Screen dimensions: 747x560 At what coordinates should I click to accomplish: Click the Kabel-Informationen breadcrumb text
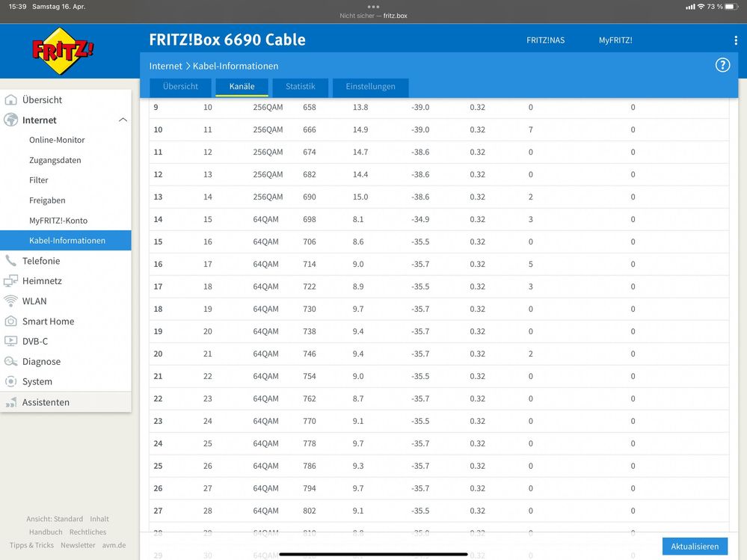(236, 67)
